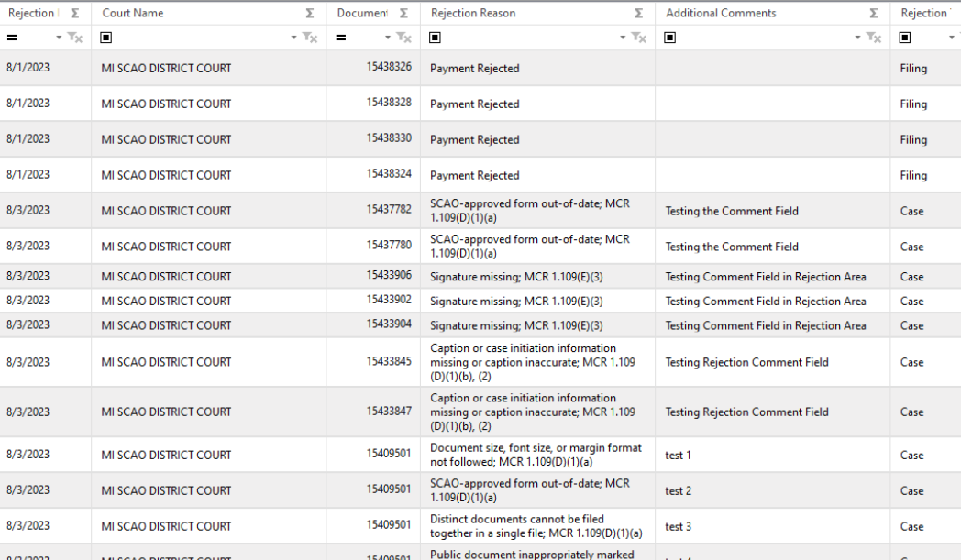This screenshot has width=961, height=560.
Task: Open the Rejection Reason filter dropdown
Action: [x=623, y=38]
